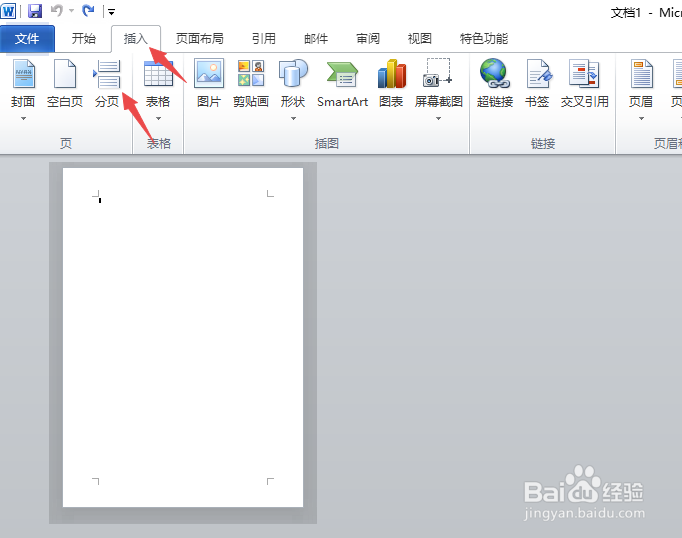Screen dimensions: 682x538
Task: Click the 页眉 header icon
Action: [642, 74]
